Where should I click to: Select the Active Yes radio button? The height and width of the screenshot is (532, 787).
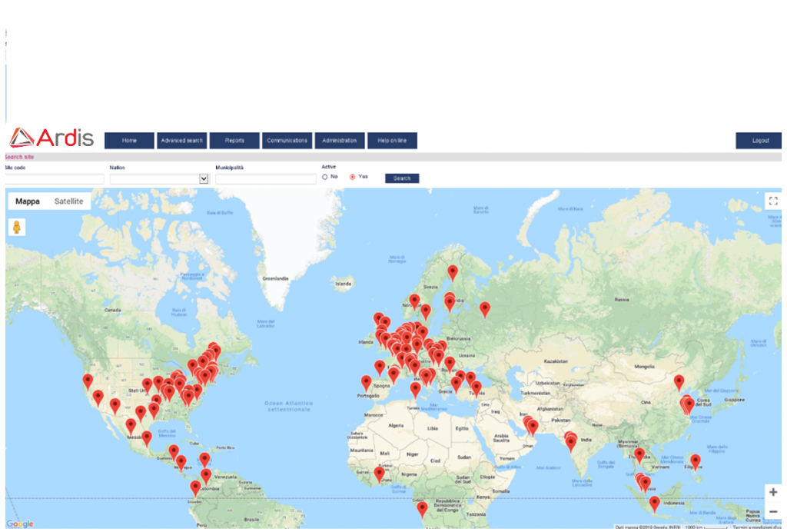click(x=352, y=177)
